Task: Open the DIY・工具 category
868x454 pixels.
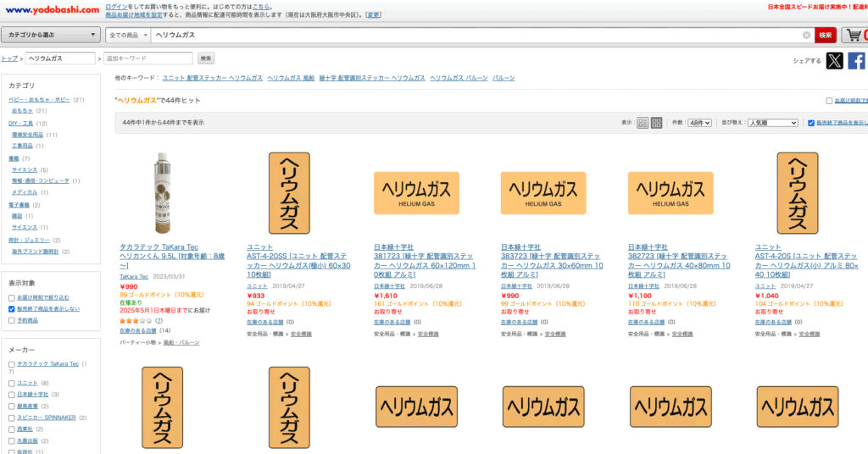Action: [20, 124]
